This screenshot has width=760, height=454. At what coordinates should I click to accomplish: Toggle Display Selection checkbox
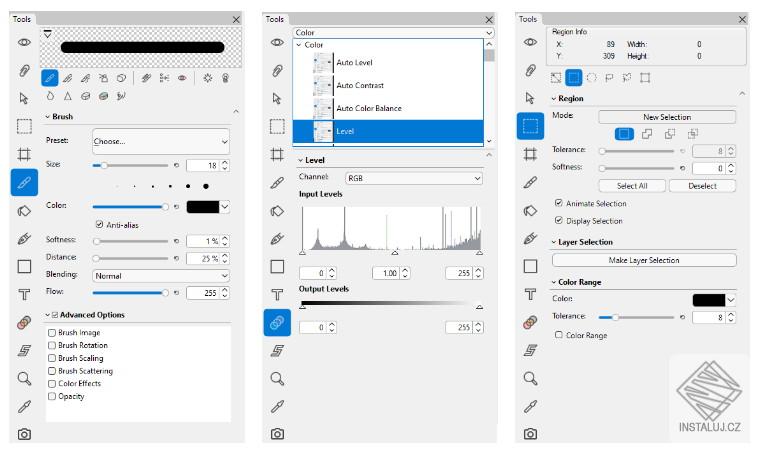(559, 220)
